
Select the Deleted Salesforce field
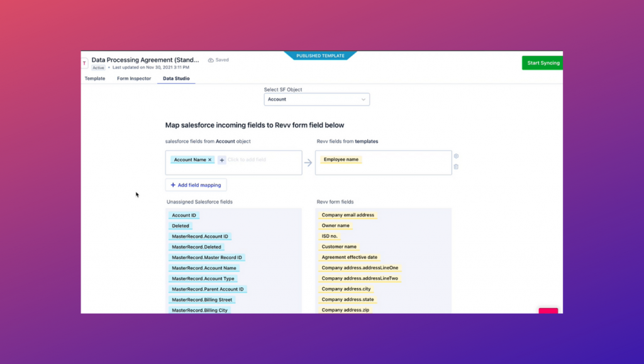(x=180, y=226)
